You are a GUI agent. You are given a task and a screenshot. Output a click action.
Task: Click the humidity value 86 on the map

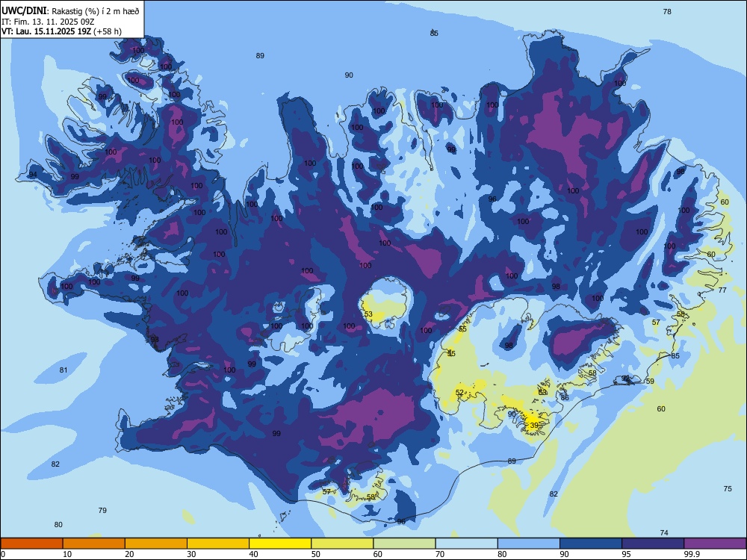click(565, 398)
